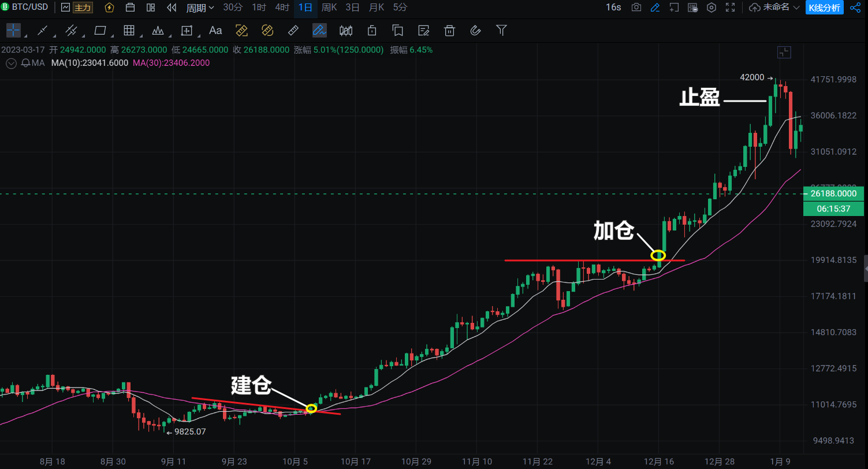Click the blue share icon
The image size is (868, 469).
pyautogui.click(x=855, y=8)
